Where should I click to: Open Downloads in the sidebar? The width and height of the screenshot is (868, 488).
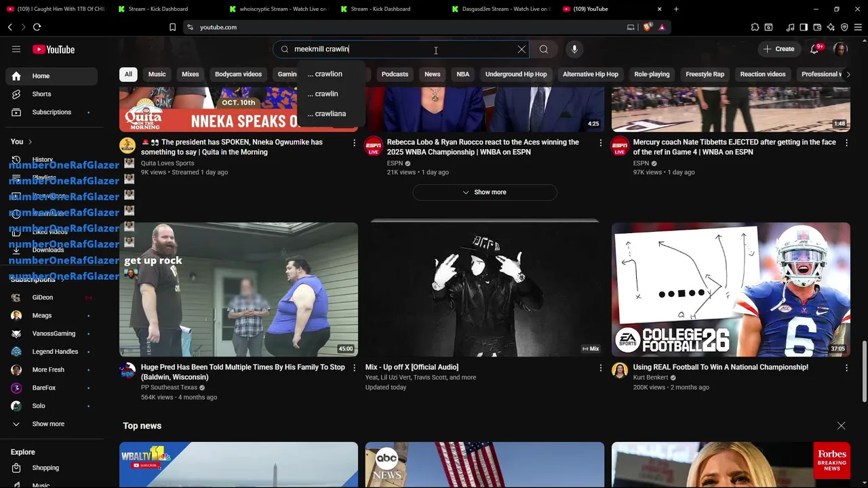52,250
